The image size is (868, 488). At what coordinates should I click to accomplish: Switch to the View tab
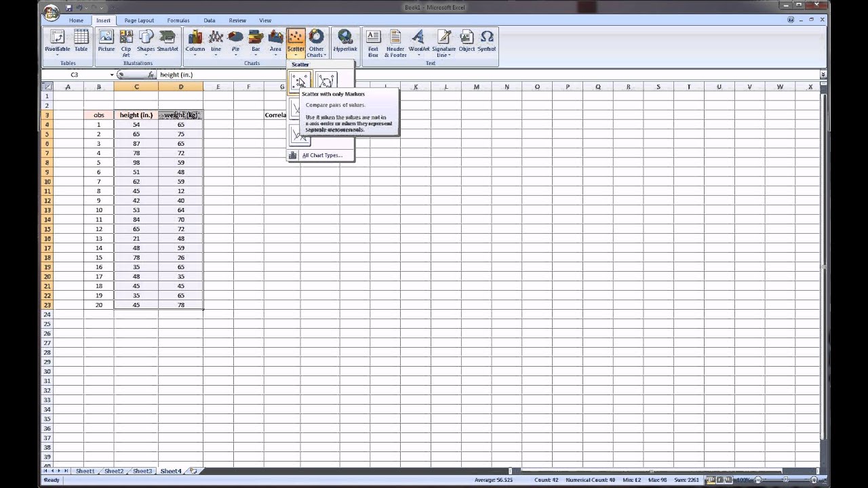coord(265,20)
